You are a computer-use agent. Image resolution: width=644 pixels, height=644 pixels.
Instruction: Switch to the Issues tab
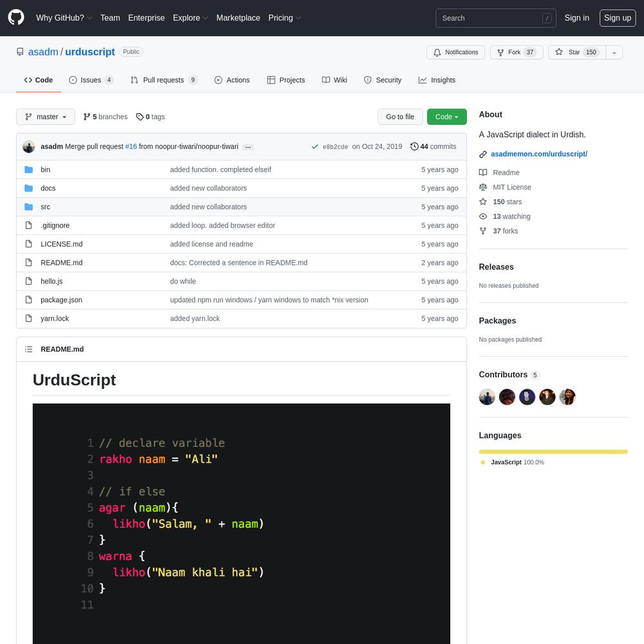click(91, 80)
